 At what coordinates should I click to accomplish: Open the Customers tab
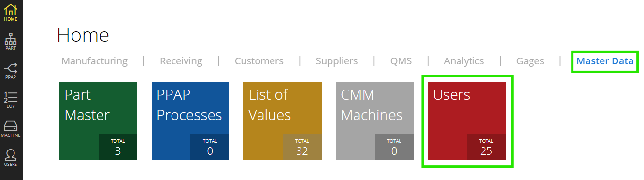(259, 61)
